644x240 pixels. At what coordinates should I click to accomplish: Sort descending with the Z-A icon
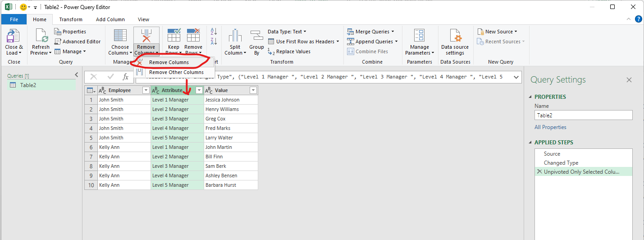point(214,42)
